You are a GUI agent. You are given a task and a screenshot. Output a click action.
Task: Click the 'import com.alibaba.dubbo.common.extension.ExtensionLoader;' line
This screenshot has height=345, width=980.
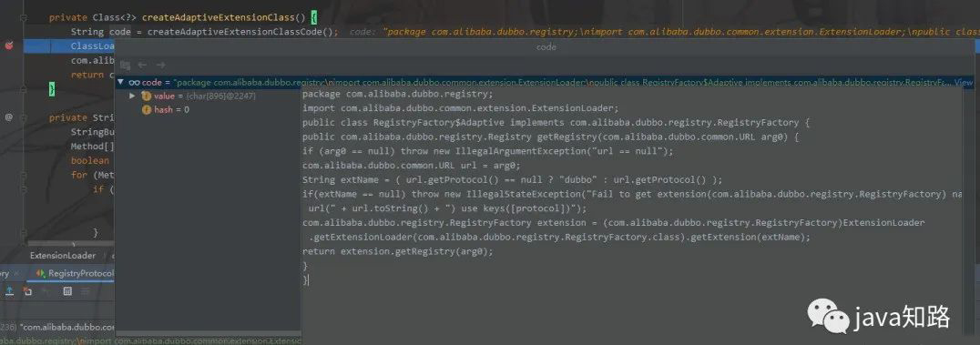(461, 107)
